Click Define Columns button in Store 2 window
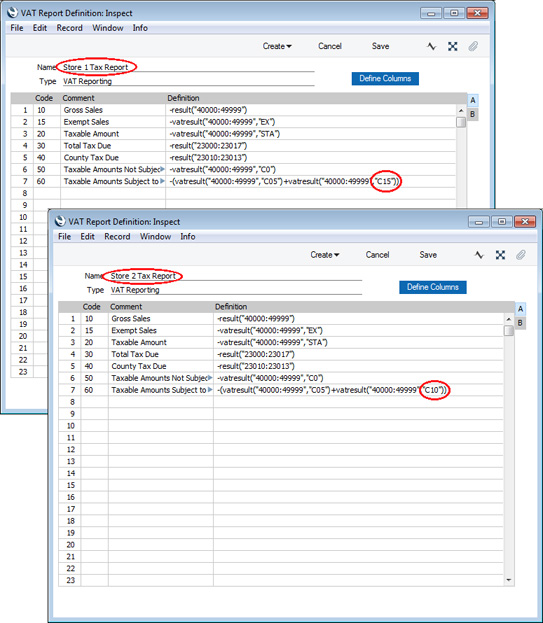This screenshot has height=623, width=543. [x=433, y=287]
